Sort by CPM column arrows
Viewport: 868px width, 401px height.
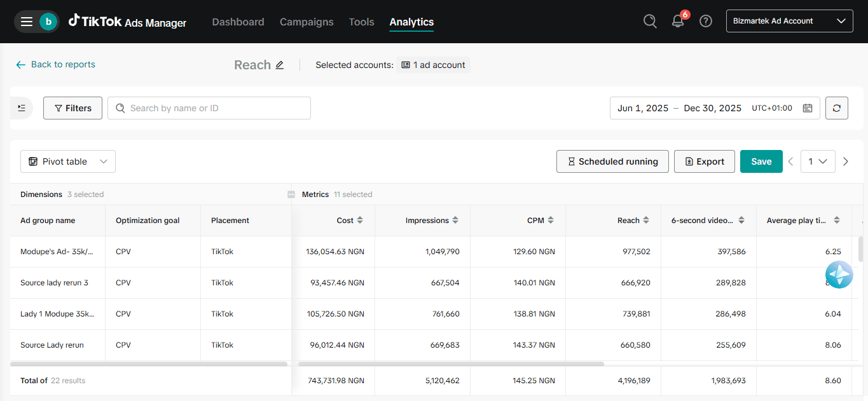[551, 221]
